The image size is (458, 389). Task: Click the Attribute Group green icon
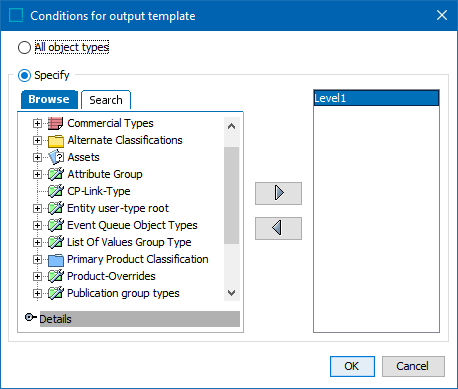coord(56,174)
